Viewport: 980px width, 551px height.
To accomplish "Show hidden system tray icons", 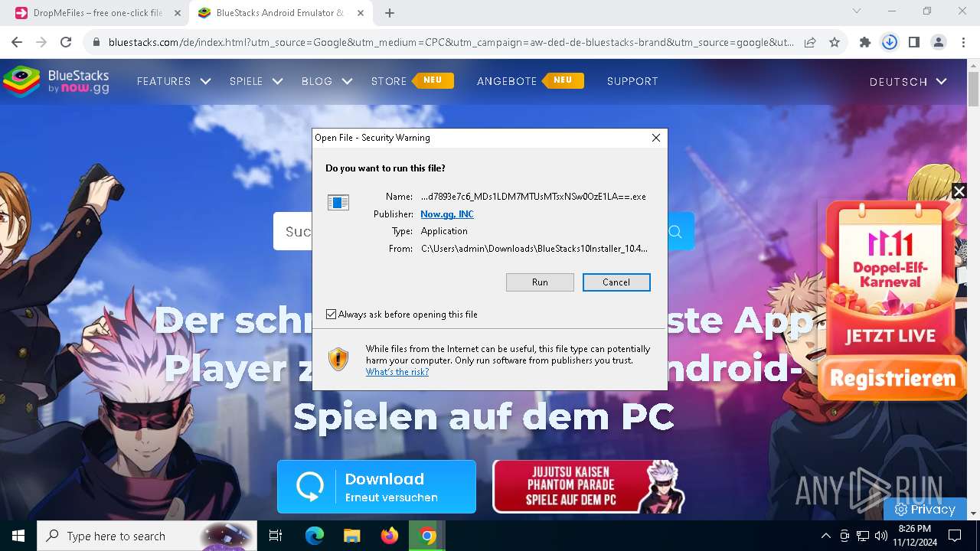I will click(825, 536).
